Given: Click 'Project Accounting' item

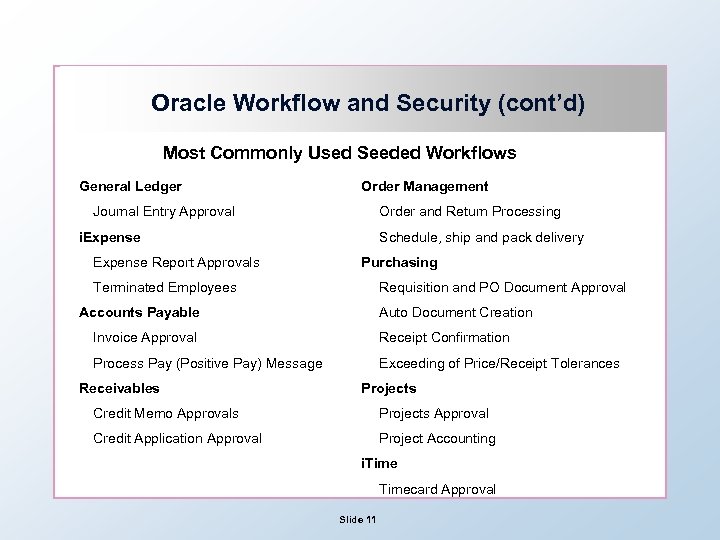Looking at the screenshot, I should tap(437, 439).
